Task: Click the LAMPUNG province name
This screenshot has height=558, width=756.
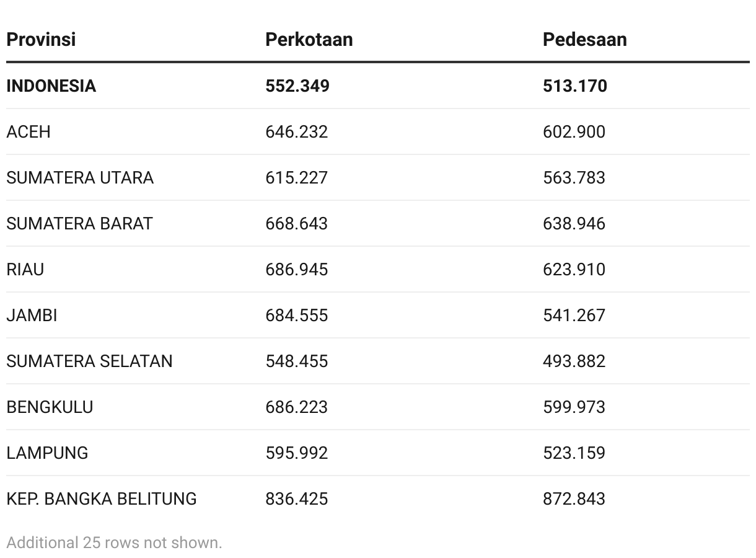Action: click(x=47, y=453)
